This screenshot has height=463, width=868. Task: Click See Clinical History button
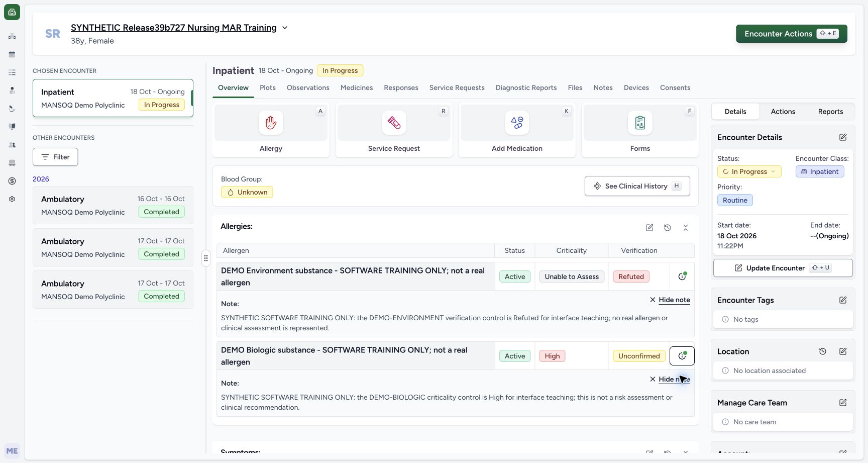click(637, 186)
